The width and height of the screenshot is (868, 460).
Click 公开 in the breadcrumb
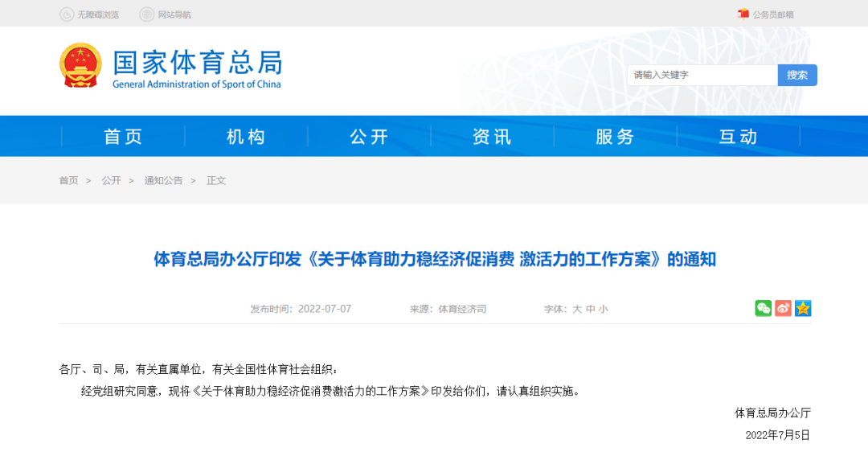click(111, 181)
